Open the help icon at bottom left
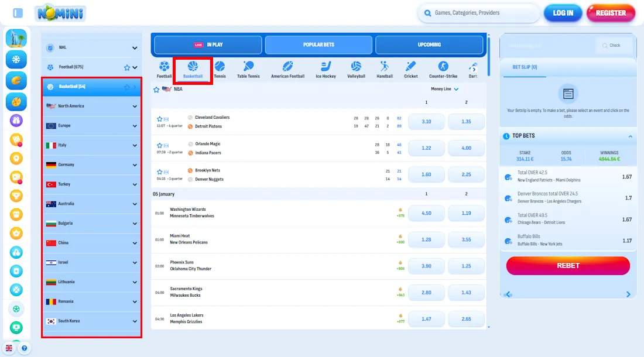The image size is (644, 357). tap(24, 348)
